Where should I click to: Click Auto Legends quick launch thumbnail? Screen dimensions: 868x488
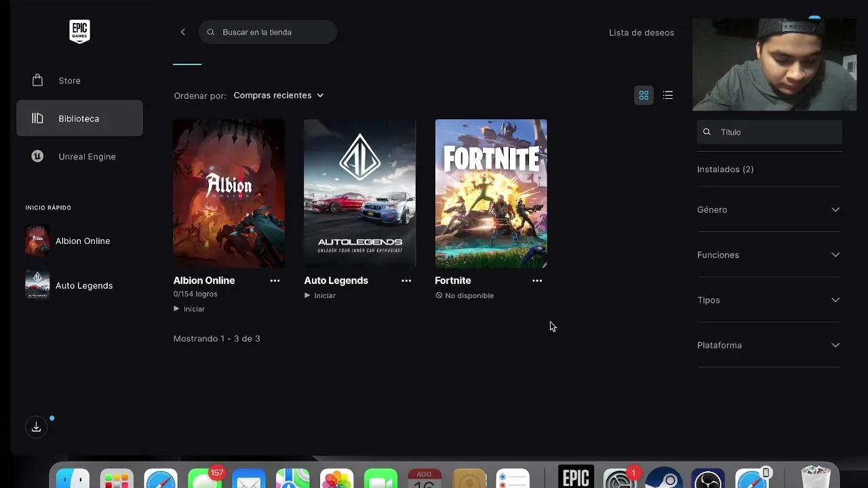pyautogui.click(x=37, y=285)
